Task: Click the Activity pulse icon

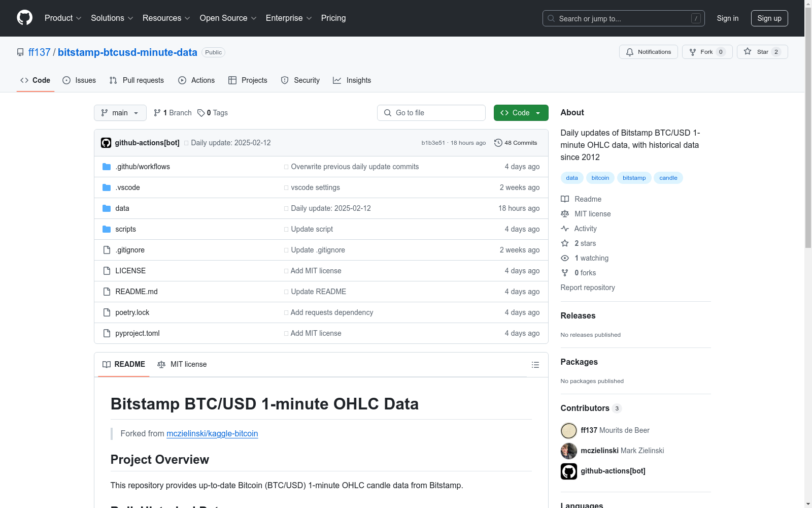Action: coord(565,229)
